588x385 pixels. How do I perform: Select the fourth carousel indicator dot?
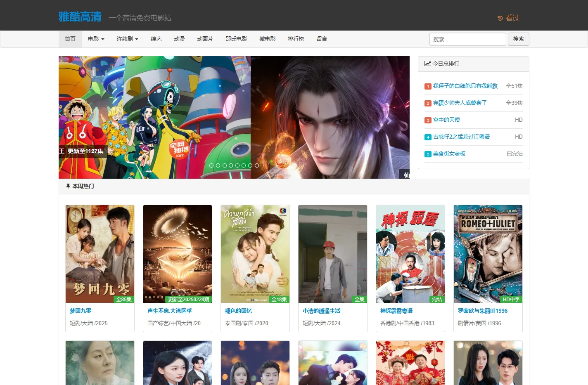coord(231,165)
